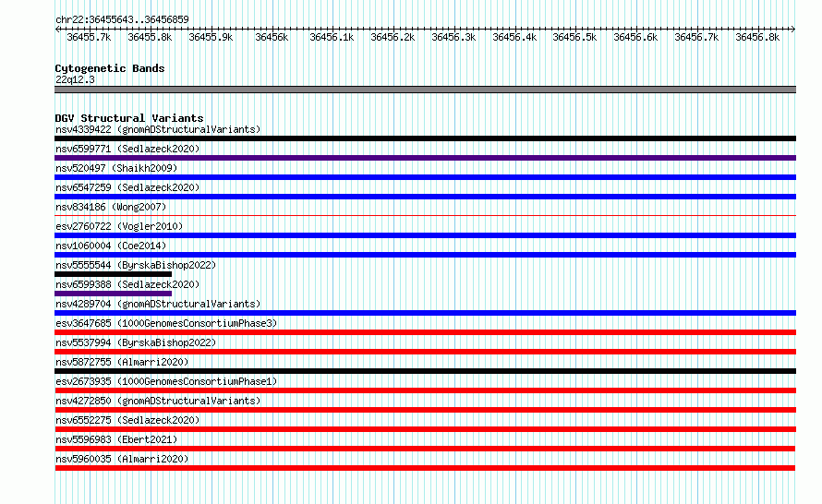Screen dimensions: 822x504
Task: Open nsv834186 (Wong2007) variant label
Action: (x=111, y=207)
